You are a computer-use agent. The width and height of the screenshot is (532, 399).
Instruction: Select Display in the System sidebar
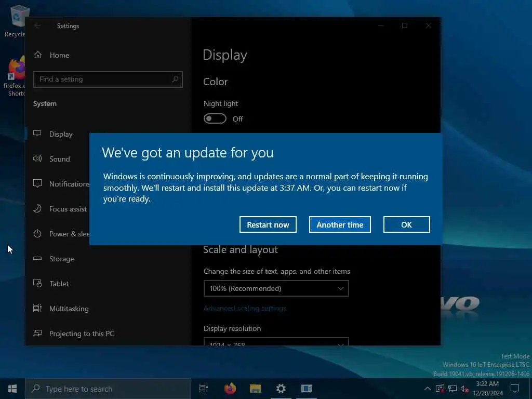(61, 135)
